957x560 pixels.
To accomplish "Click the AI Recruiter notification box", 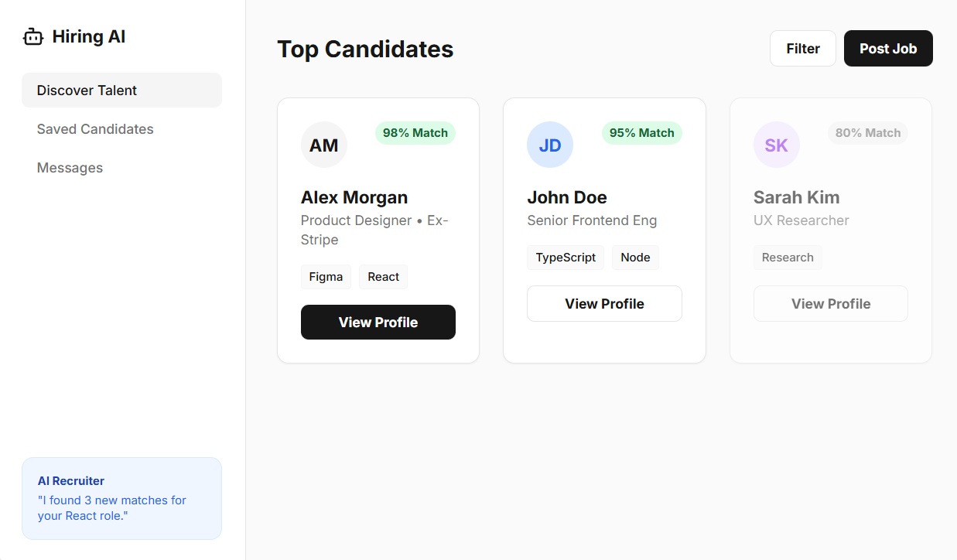I will click(121, 498).
